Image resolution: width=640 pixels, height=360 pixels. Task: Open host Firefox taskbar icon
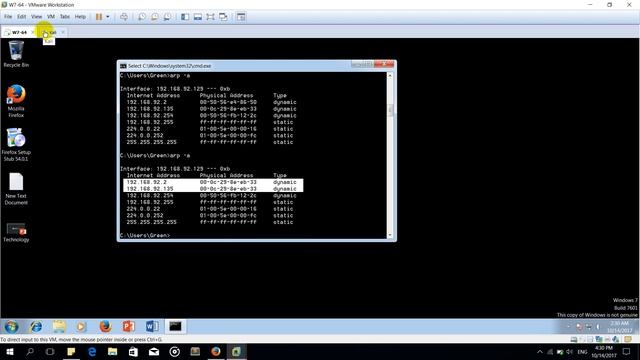pos(216,351)
